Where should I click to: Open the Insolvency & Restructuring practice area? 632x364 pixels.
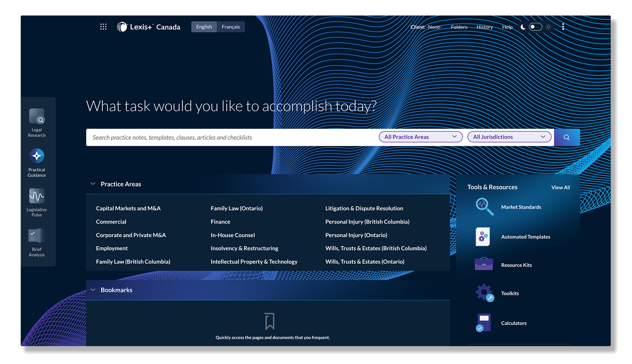click(x=244, y=248)
